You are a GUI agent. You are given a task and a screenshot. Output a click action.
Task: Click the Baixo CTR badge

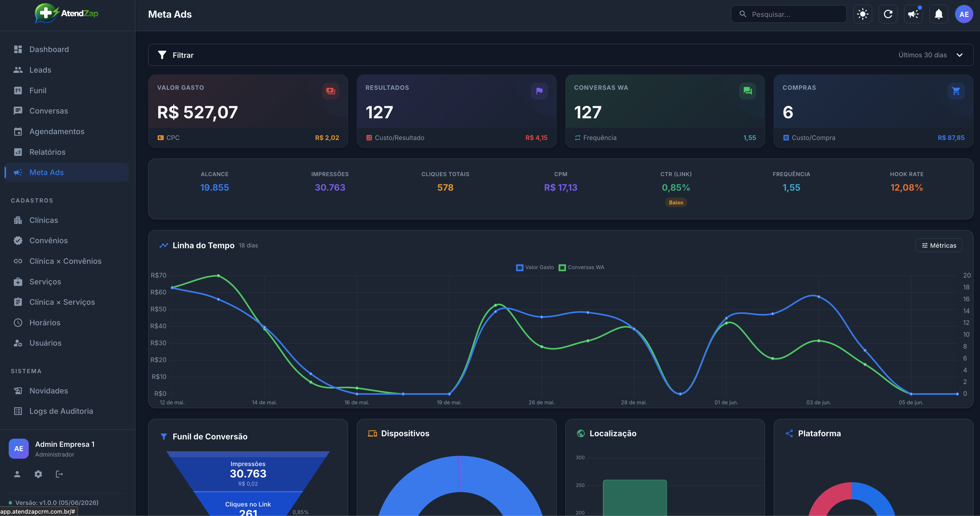coord(676,203)
